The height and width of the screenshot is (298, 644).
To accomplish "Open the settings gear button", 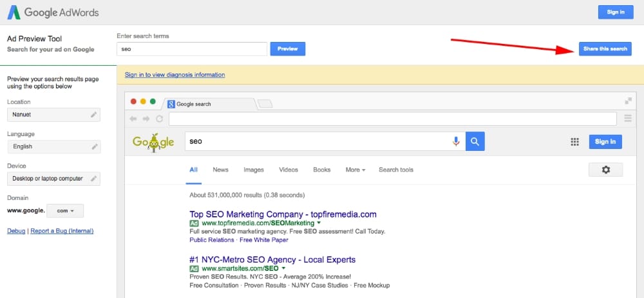I will click(x=605, y=170).
